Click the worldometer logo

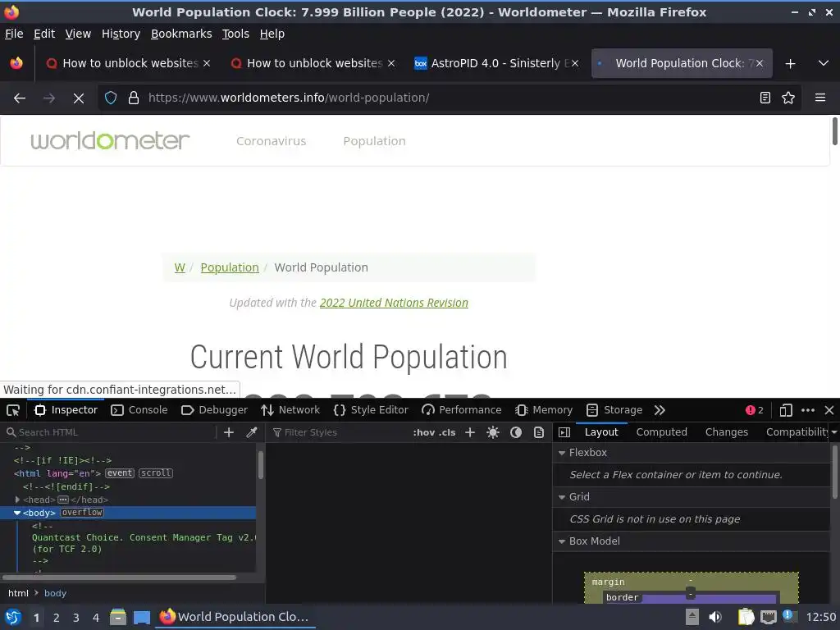[110, 141]
